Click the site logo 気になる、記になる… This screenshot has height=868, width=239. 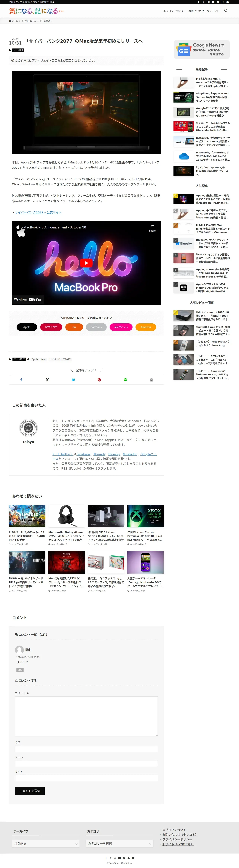(36, 11)
